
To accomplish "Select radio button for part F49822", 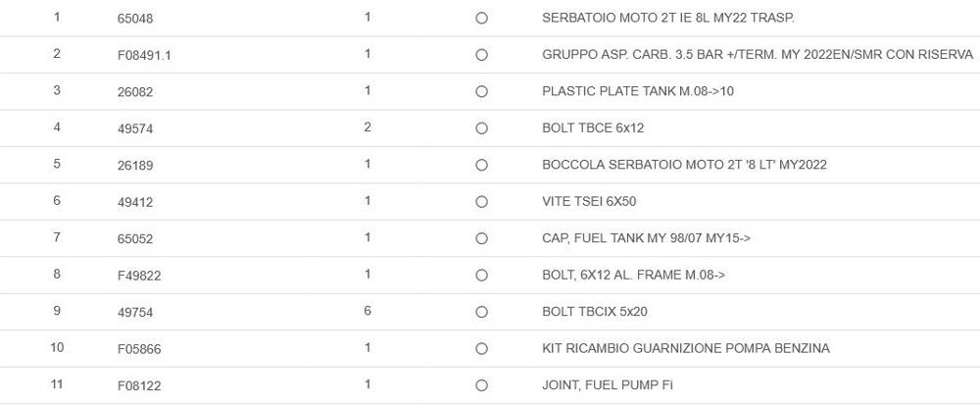I will tap(481, 276).
